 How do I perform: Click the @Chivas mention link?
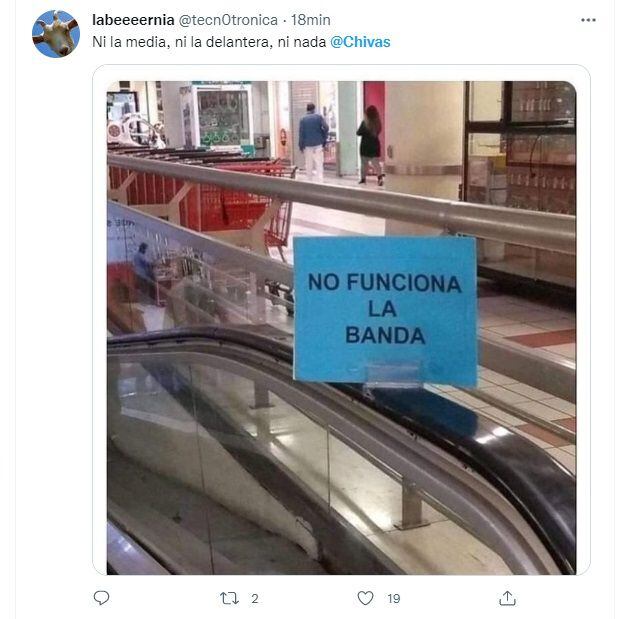tap(360, 42)
